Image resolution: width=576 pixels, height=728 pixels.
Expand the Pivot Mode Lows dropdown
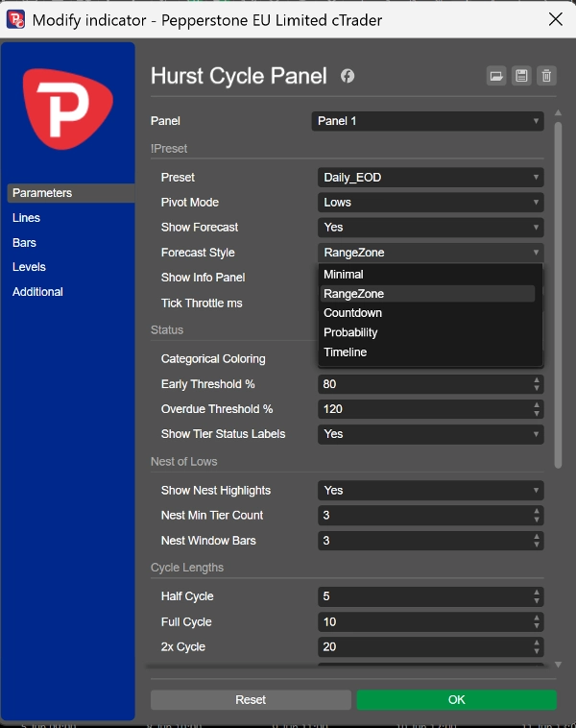point(431,203)
